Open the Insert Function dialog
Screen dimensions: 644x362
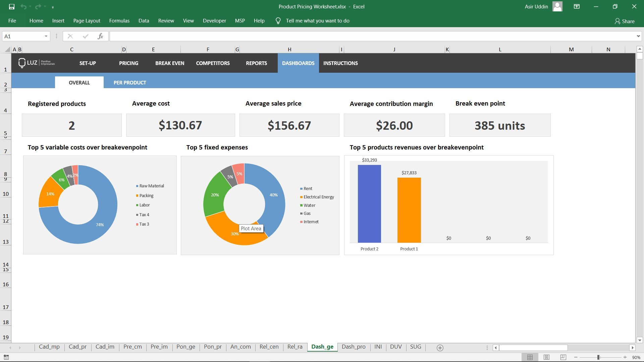tap(100, 36)
